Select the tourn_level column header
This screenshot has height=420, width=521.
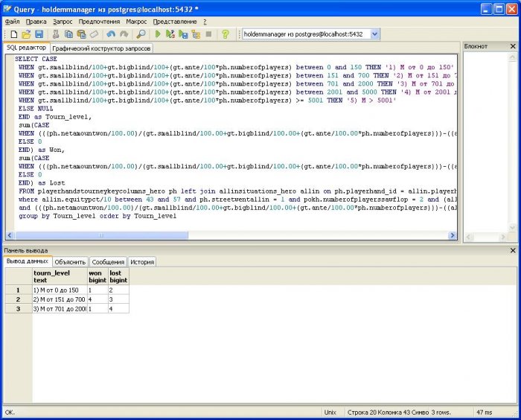[x=59, y=277]
